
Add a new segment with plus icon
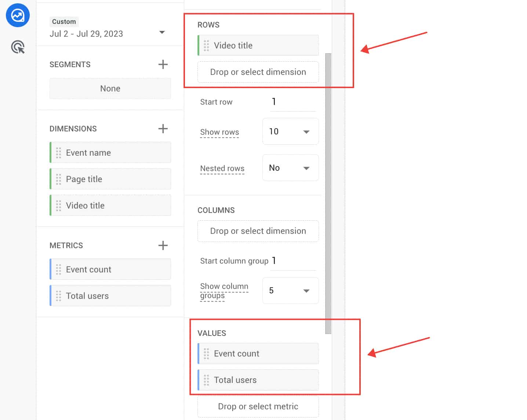[x=163, y=65]
